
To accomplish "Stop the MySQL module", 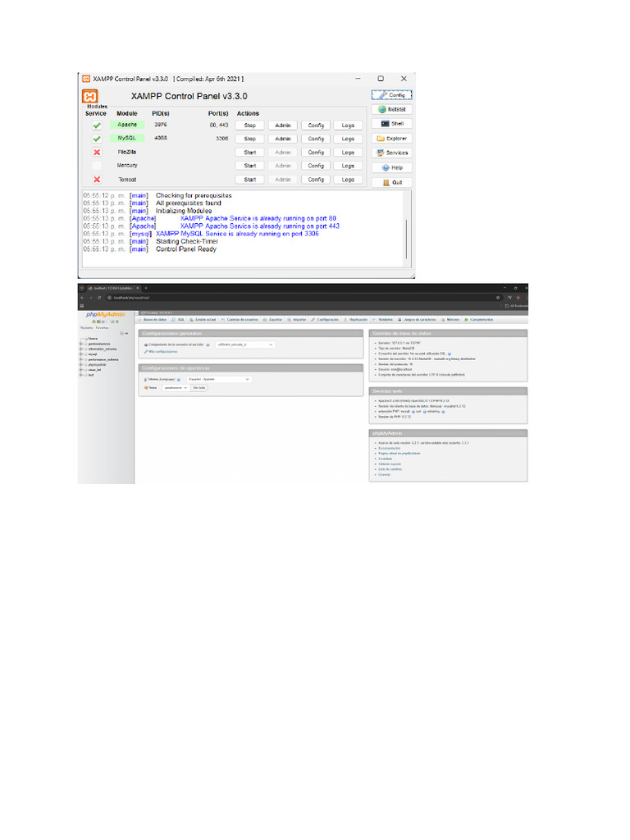I will [x=249, y=138].
